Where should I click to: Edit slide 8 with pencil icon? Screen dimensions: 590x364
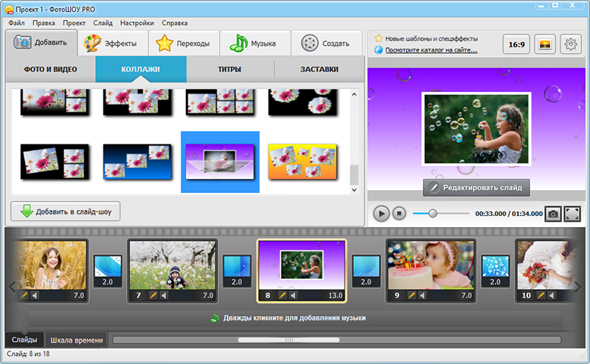[282, 295]
